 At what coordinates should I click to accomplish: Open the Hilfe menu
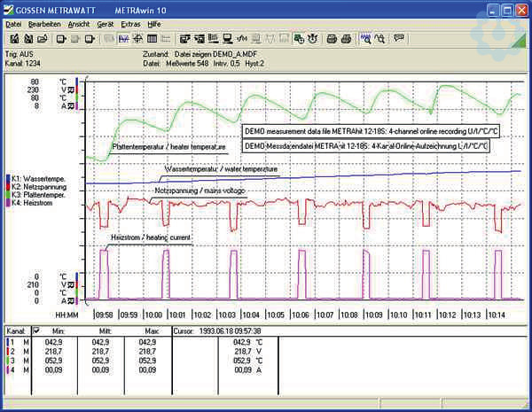154,25
